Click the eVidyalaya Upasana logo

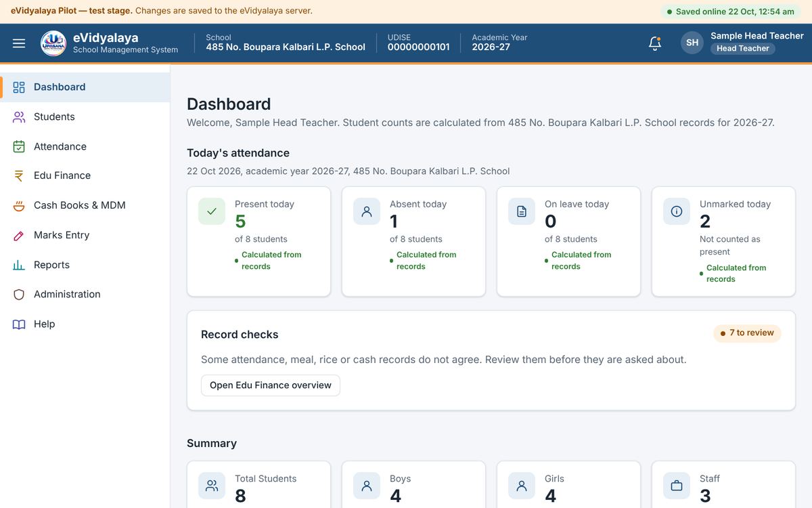[53, 43]
